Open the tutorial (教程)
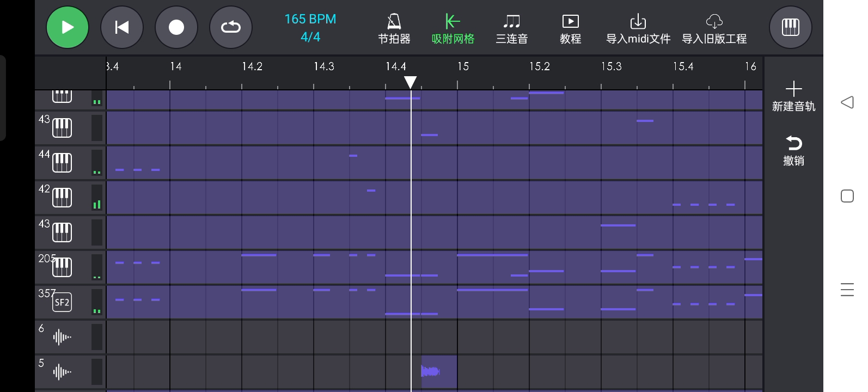The image size is (868, 392). 571,29
